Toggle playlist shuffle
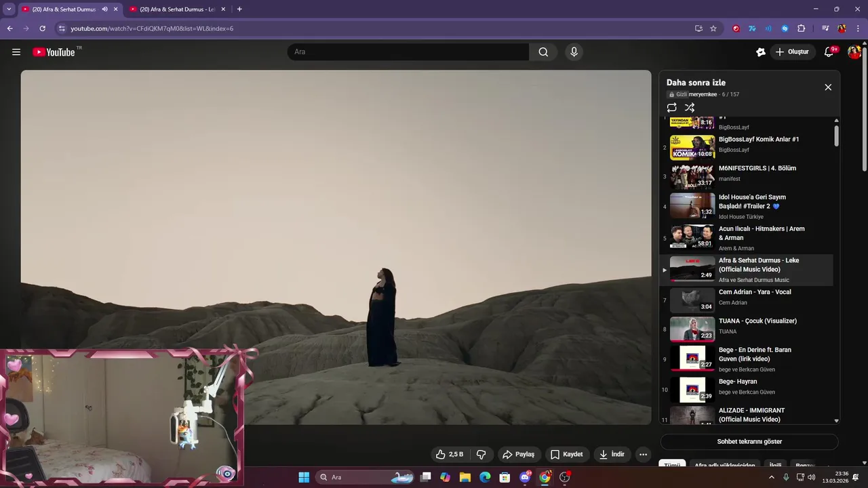Viewport: 868px width, 488px height. click(x=690, y=108)
